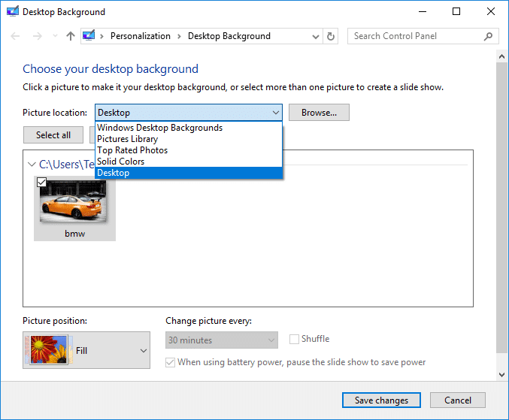Open the 30 minutes interval dropdown
This screenshot has height=420, width=509.
click(x=222, y=340)
